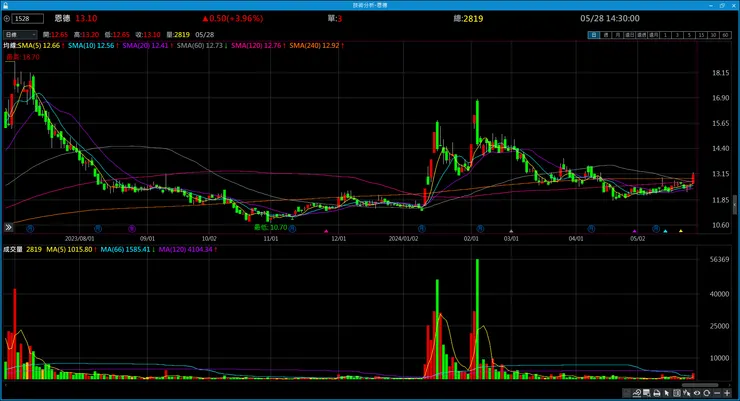Screen dimensions: 740x401
Task: Click the 成交量 volume panel label
Action: point(13,249)
